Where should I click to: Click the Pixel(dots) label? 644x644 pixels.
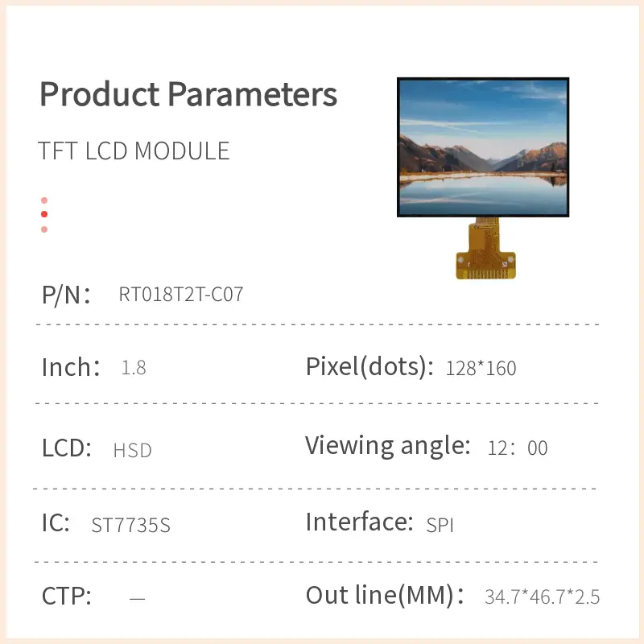365,367
